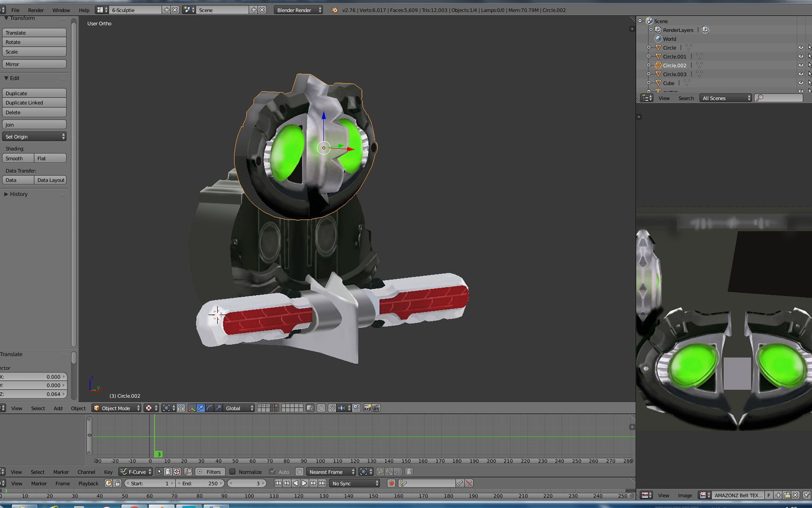Screen dimensions: 812x508
Task: Click the Duplicate Linked button
Action: [x=34, y=102]
